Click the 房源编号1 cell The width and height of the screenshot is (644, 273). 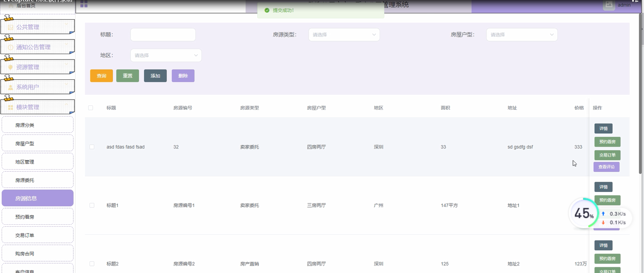pyautogui.click(x=184, y=205)
